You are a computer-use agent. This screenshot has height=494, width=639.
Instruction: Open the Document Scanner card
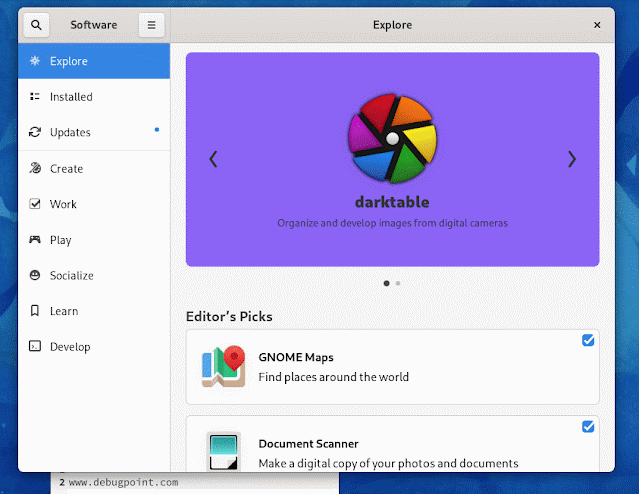click(x=392, y=444)
